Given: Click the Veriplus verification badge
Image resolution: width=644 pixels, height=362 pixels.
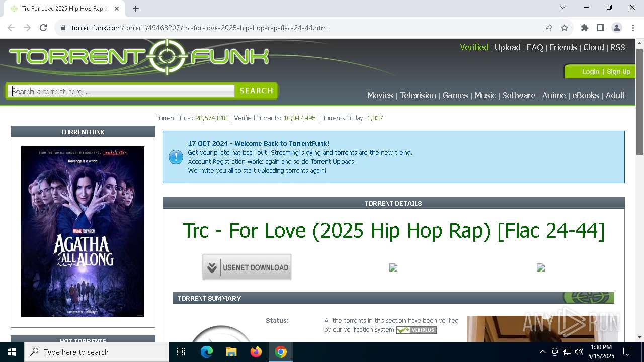Looking at the screenshot, I should coord(416,330).
